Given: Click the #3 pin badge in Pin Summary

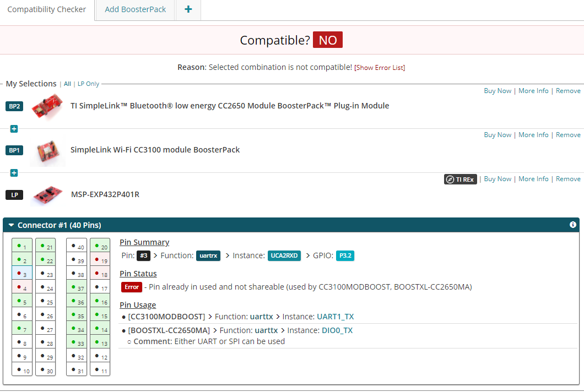Looking at the screenshot, I should tap(143, 256).
